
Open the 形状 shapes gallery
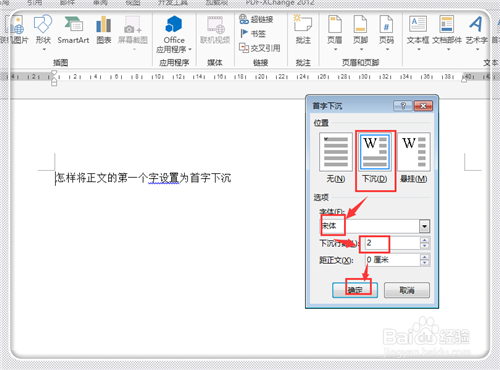pyautogui.click(x=43, y=32)
